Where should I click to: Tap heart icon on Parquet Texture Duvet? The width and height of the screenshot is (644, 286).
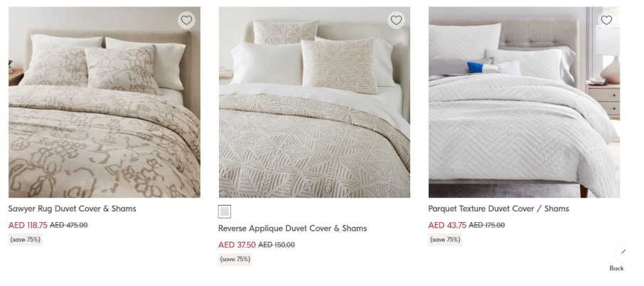click(x=606, y=21)
